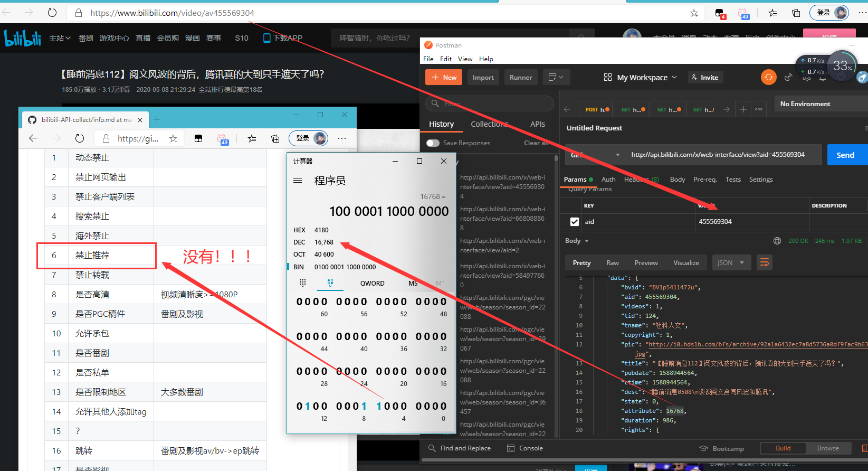Screen dimensions: 868x471
Task: Switch to Build mode in Postman footer
Action: [x=783, y=448]
